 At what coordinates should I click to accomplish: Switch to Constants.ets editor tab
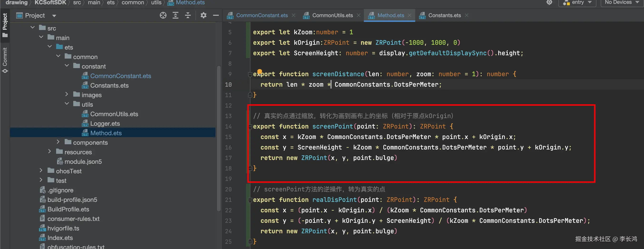[x=444, y=15]
